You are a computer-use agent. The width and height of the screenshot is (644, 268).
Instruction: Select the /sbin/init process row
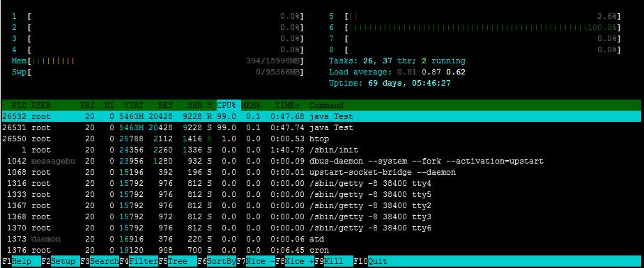(x=321, y=150)
